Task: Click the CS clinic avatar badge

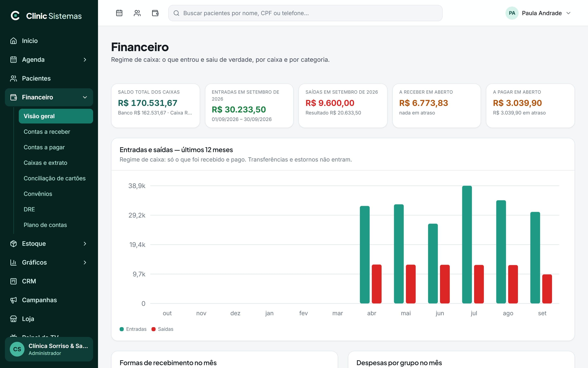Action: [17, 349]
